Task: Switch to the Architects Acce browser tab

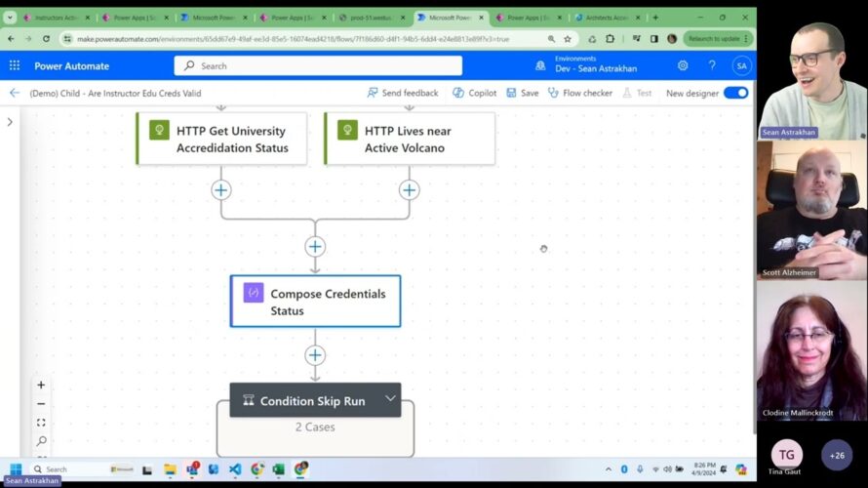Action: (608, 18)
